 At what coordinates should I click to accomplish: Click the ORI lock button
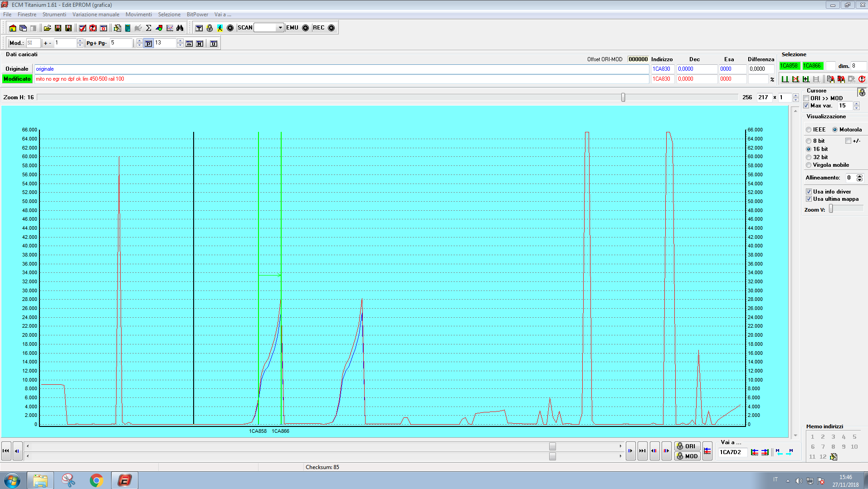point(687,446)
